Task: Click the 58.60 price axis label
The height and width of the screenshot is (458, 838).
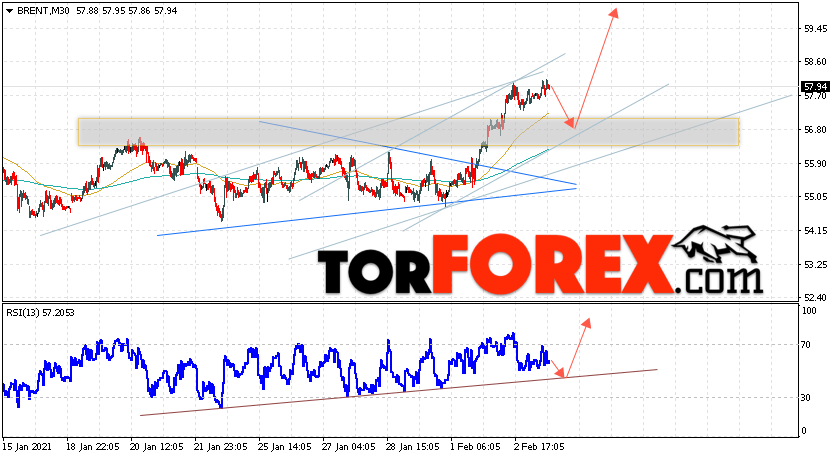Action: coord(816,62)
